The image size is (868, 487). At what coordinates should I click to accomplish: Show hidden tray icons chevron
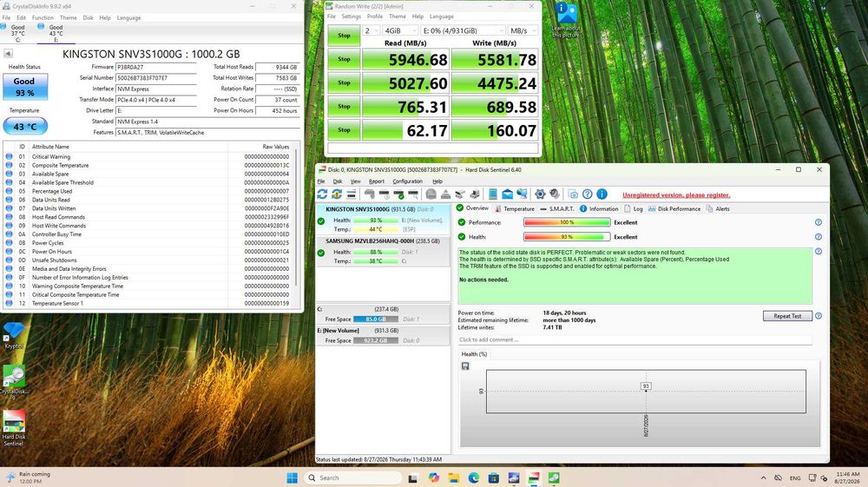pos(763,477)
